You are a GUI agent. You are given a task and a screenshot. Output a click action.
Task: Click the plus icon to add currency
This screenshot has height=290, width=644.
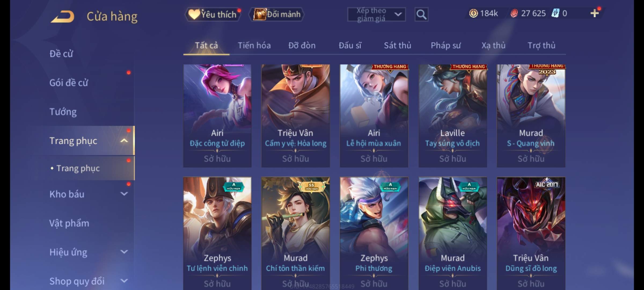(x=595, y=13)
